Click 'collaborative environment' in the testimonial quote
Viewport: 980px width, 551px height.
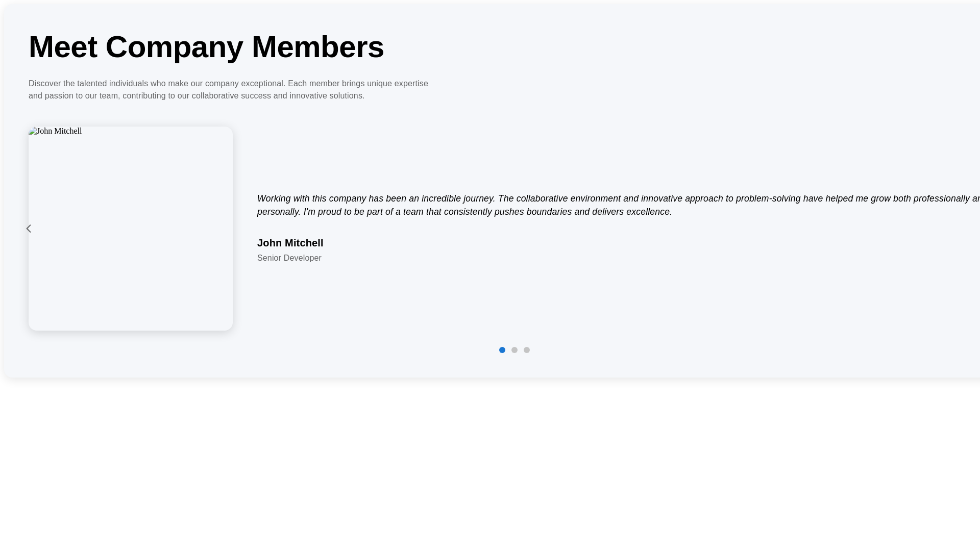(x=568, y=198)
